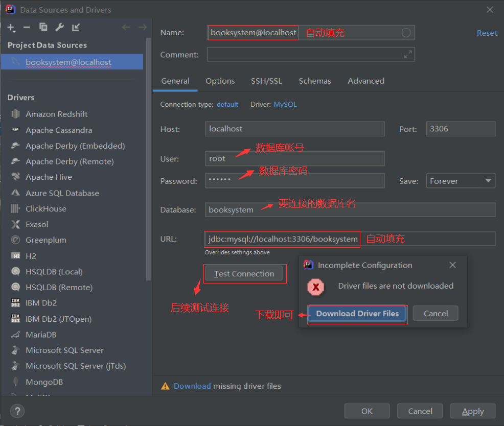Select HSQLDB (Local) driver
This screenshot has width=504, height=426.
[x=54, y=272]
